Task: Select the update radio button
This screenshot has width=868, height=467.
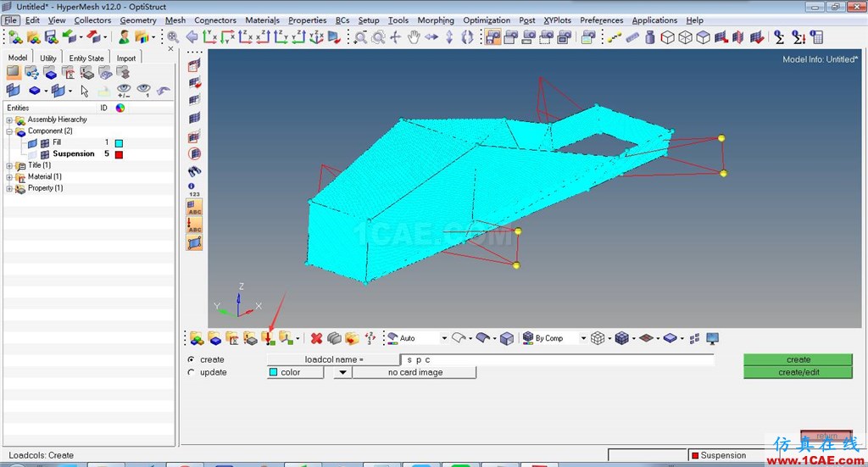Action: point(191,372)
